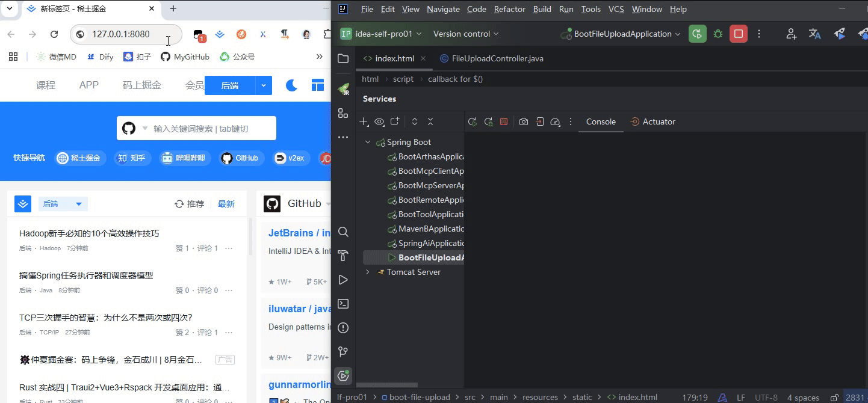Open the Project tool window folder icon

pyautogui.click(x=343, y=58)
